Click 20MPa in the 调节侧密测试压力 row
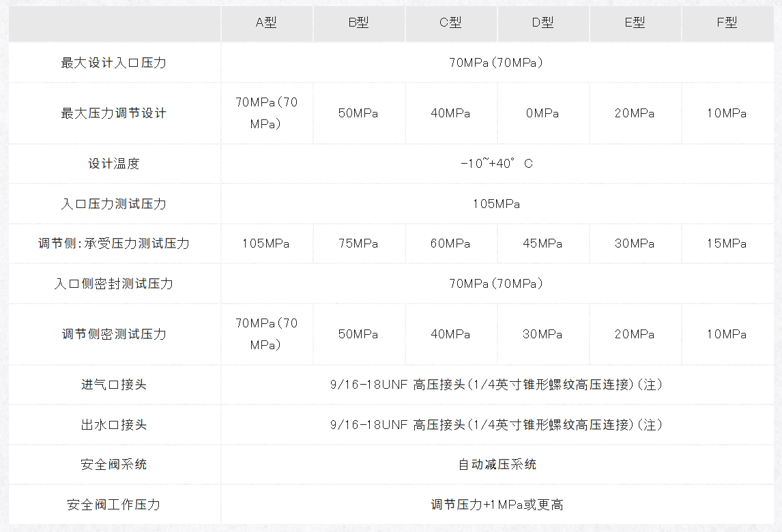 point(635,334)
